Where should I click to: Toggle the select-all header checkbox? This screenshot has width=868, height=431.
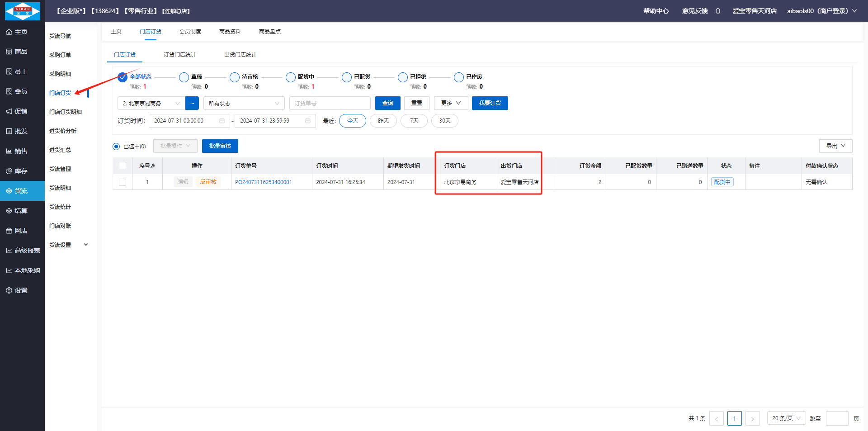[x=123, y=166]
